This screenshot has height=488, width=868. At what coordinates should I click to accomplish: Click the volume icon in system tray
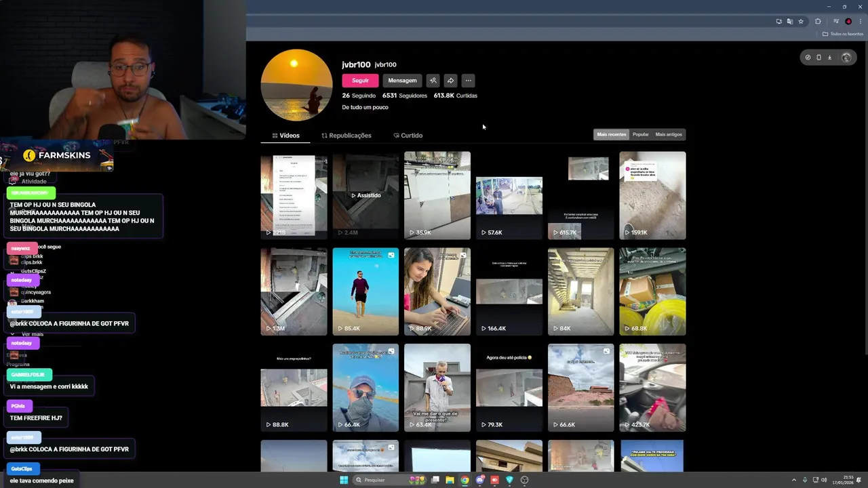(x=824, y=480)
